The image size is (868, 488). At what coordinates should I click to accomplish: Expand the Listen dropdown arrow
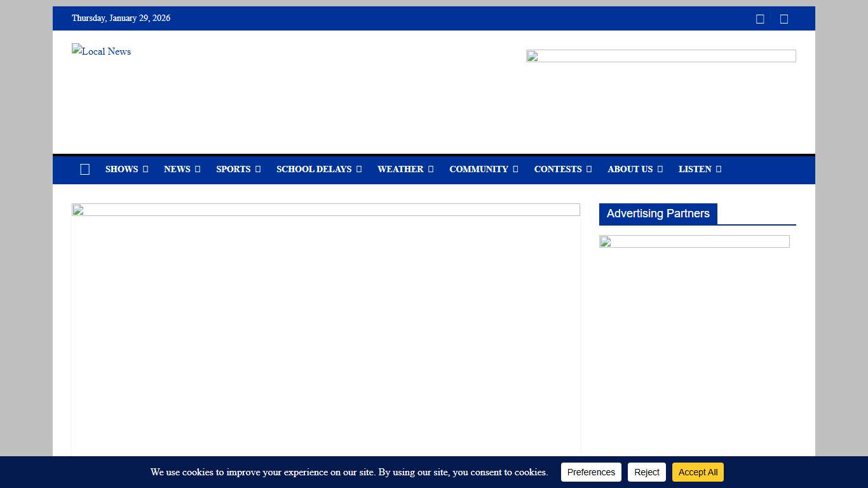coord(719,170)
